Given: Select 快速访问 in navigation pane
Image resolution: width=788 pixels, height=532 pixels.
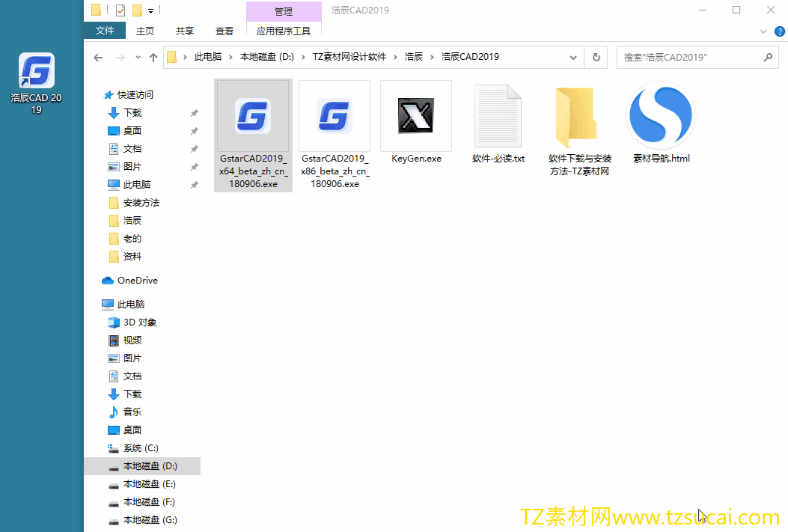Looking at the screenshot, I should pyautogui.click(x=135, y=94).
